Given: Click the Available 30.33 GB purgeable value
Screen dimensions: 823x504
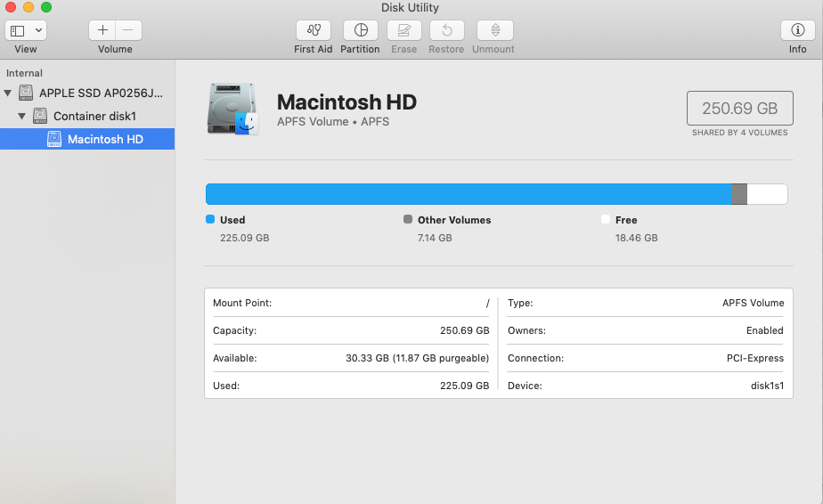Looking at the screenshot, I should pyautogui.click(x=417, y=358).
